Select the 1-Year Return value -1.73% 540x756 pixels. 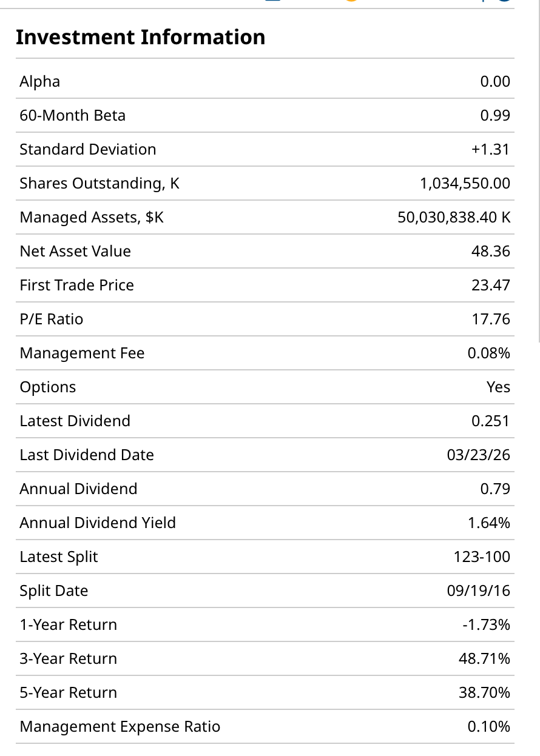coord(486,624)
